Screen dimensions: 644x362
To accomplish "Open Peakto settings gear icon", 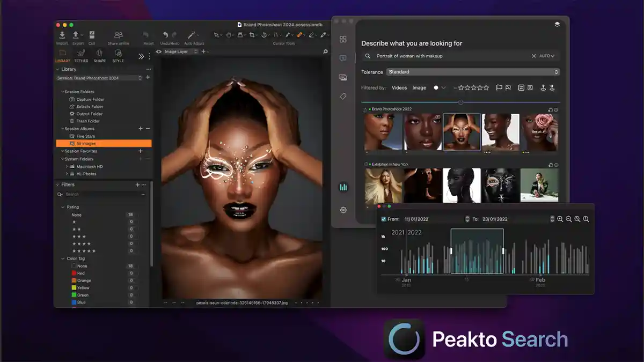I will pos(343,210).
